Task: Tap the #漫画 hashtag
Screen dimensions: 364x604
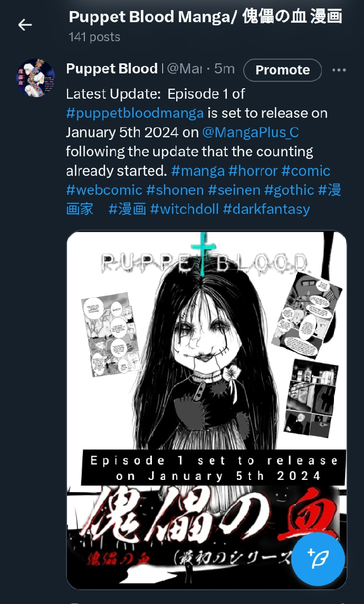Action: 127,209
